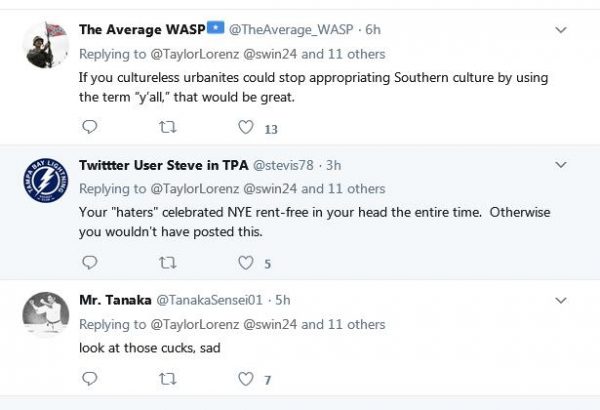Open Mr. Tanaka's avatar image
Image resolution: width=600 pixels, height=410 pixels.
point(45,315)
